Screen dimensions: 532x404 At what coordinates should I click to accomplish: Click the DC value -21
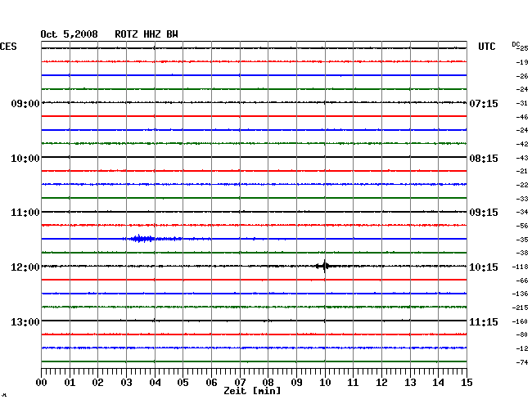[x=522, y=171]
